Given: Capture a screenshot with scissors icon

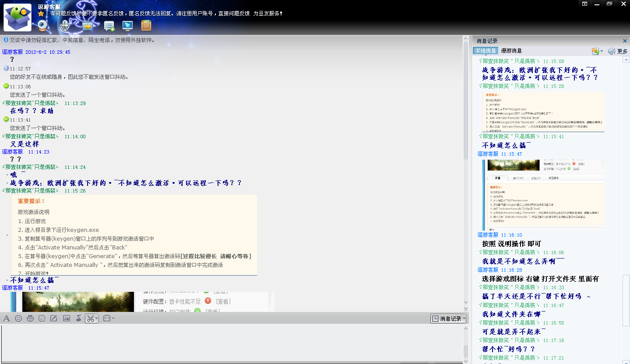Looking at the screenshot, I should point(90,318).
